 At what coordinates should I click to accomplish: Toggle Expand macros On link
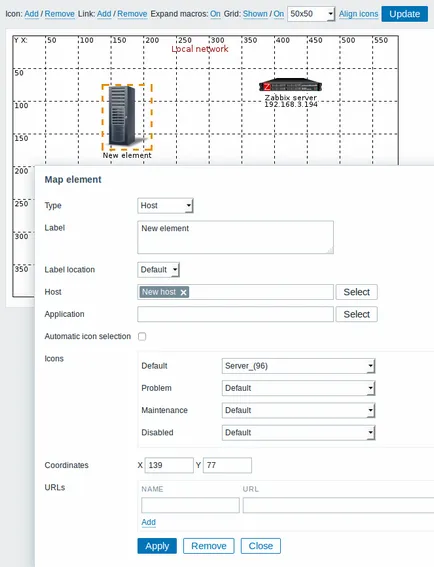coord(215,14)
